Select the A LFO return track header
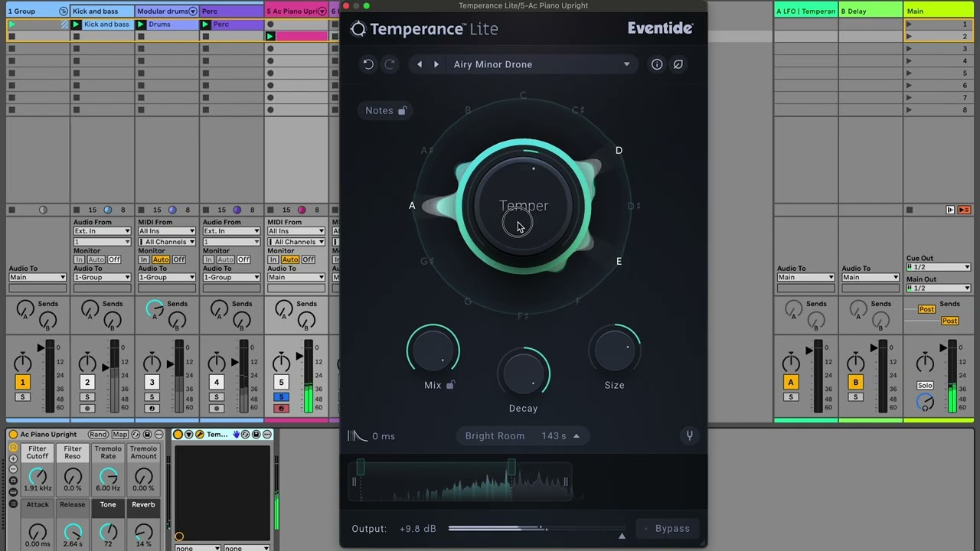980x551 pixels. pos(805,11)
